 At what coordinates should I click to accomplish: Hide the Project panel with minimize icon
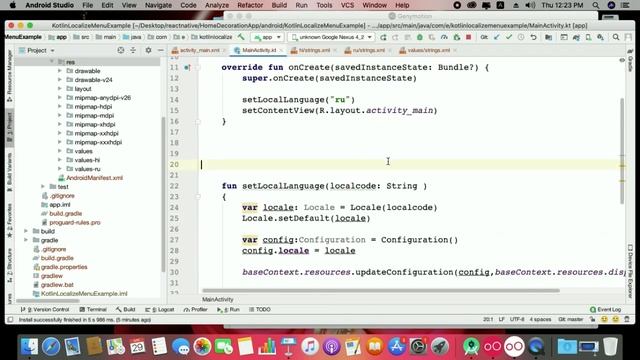point(160,50)
